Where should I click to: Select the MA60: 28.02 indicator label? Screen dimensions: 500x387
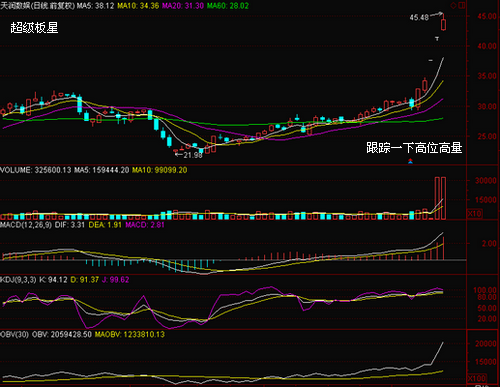tap(228, 6)
